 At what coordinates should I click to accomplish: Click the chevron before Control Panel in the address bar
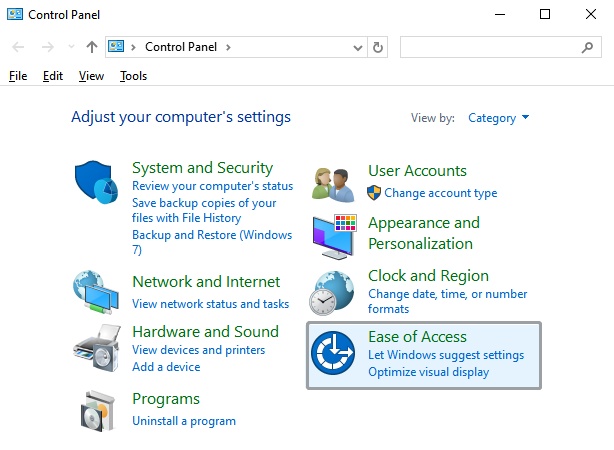click(134, 47)
